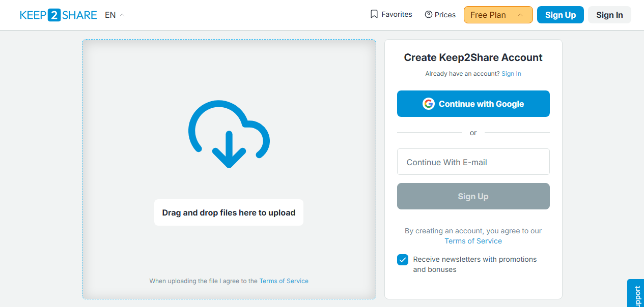Open Terms of Service link below upload area
The height and width of the screenshot is (307, 644).
pos(284,281)
